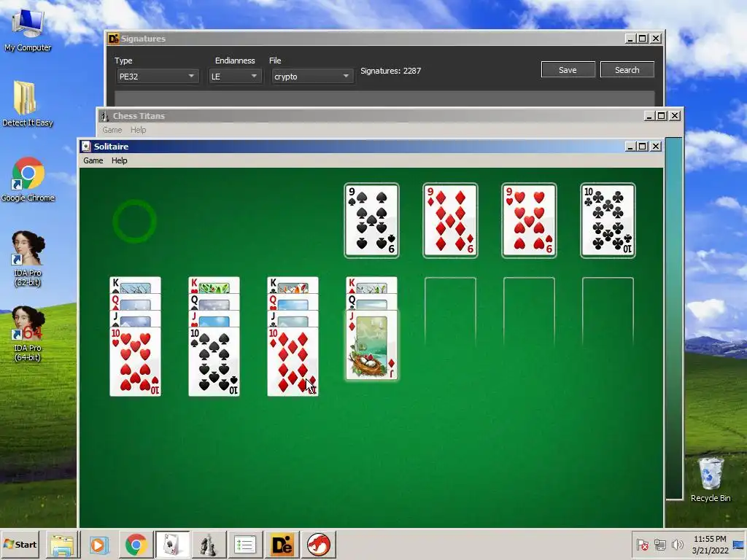Select the 9 of diamonds foundation card
Viewport: 747px width, 560px height.
pyautogui.click(x=450, y=220)
